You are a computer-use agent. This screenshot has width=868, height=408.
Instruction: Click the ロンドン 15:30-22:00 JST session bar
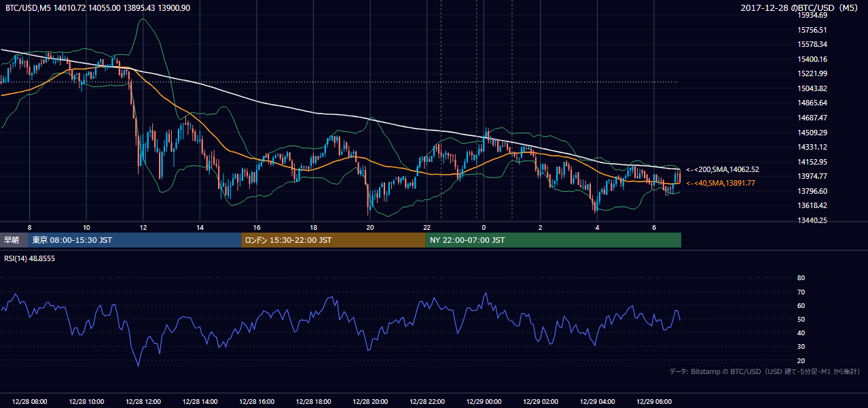point(333,240)
